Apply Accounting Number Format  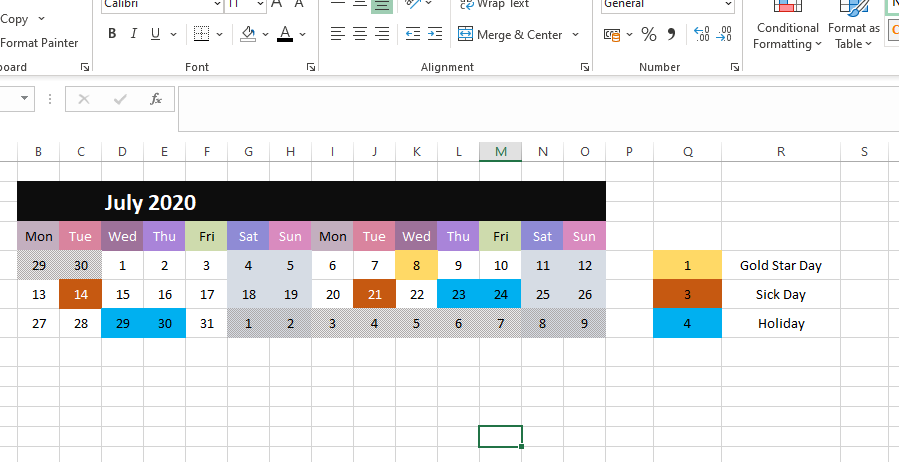coord(612,34)
